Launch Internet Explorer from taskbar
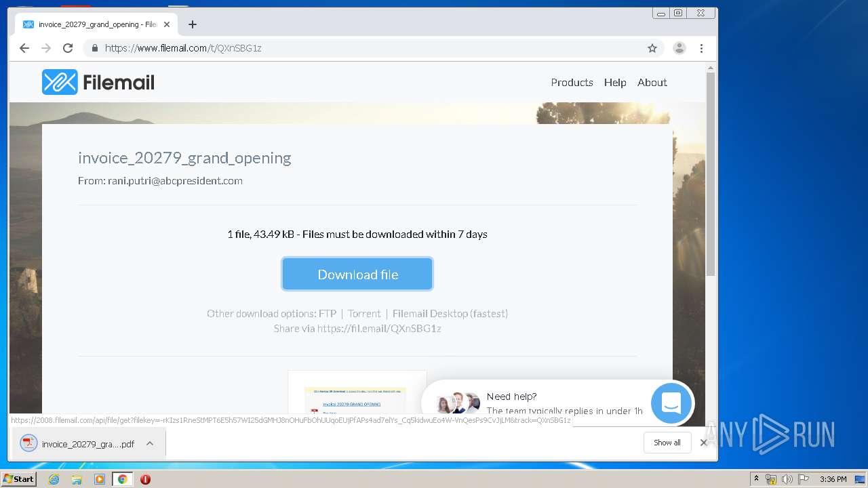This screenshot has width=868, height=488. pyautogui.click(x=54, y=479)
